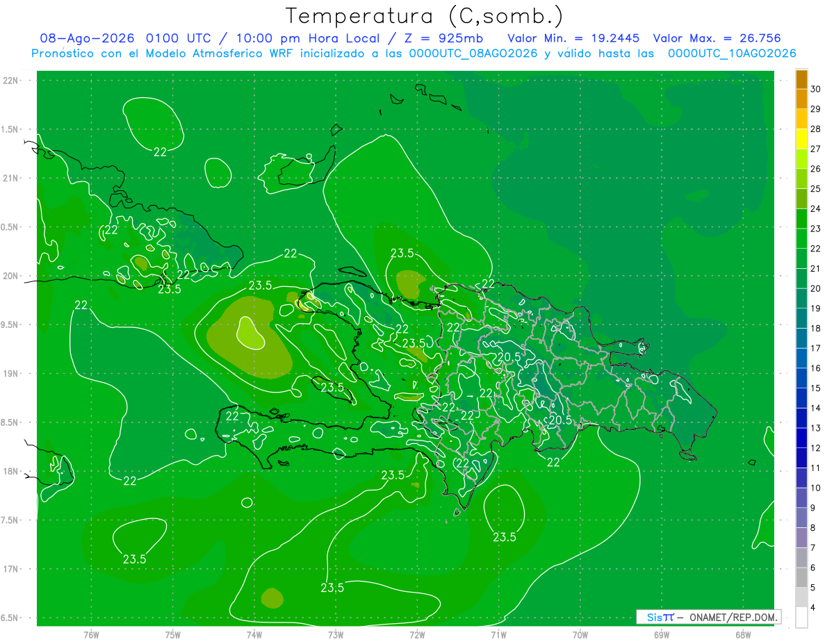Image resolution: width=834 pixels, height=644 pixels.
Task: Click the legend value "30"
Action: [816, 89]
